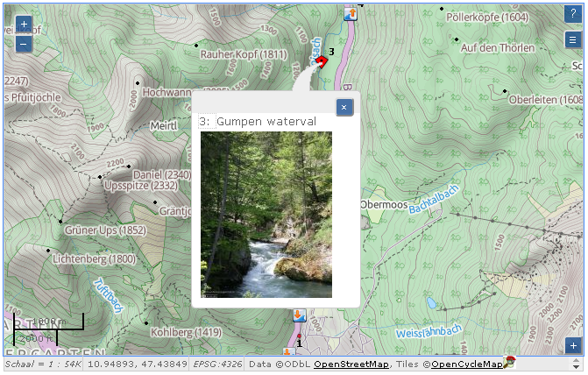Open the OpenCycleMap attribution link
This screenshot has height=375, width=588.
pos(467,364)
